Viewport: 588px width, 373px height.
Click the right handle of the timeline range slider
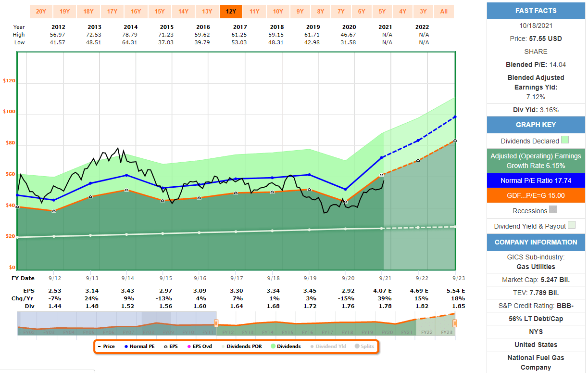pyautogui.click(x=455, y=323)
